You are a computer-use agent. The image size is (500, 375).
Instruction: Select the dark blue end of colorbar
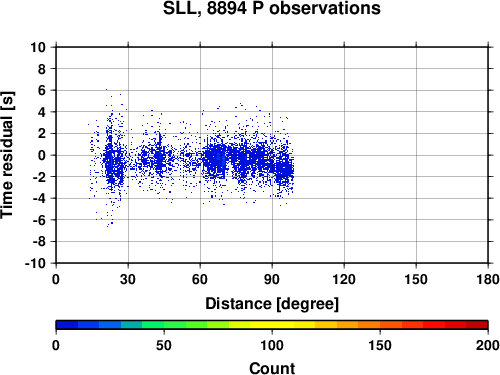coord(67,324)
